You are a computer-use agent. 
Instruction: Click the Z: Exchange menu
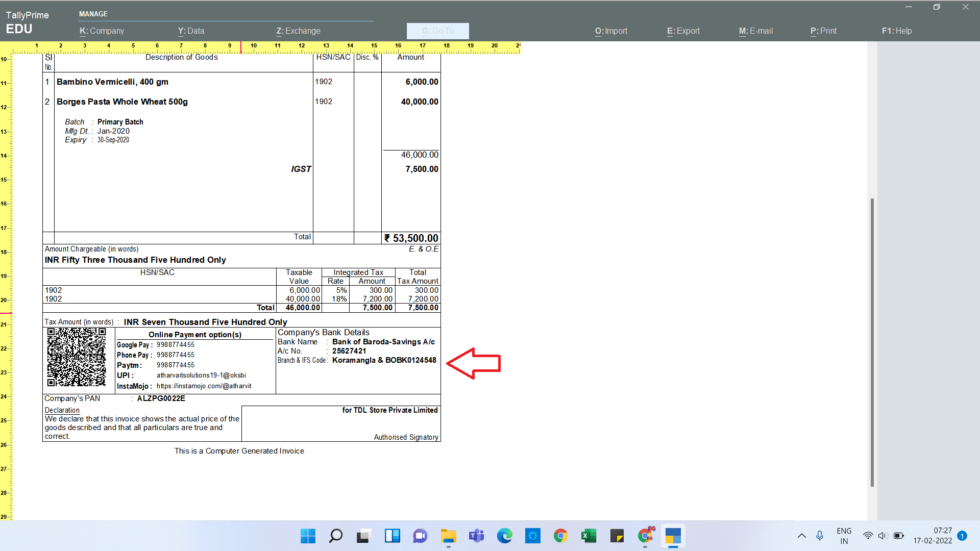click(x=298, y=31)
